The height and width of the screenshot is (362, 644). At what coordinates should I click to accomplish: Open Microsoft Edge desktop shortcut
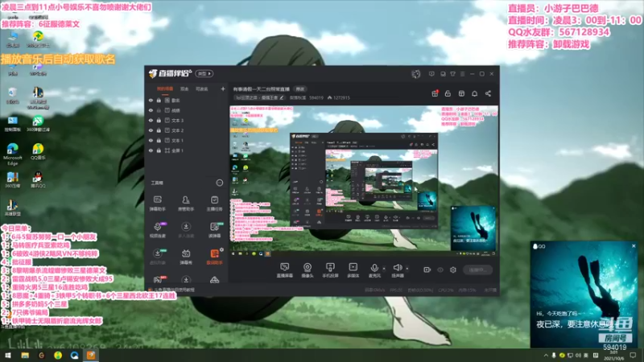12,154
